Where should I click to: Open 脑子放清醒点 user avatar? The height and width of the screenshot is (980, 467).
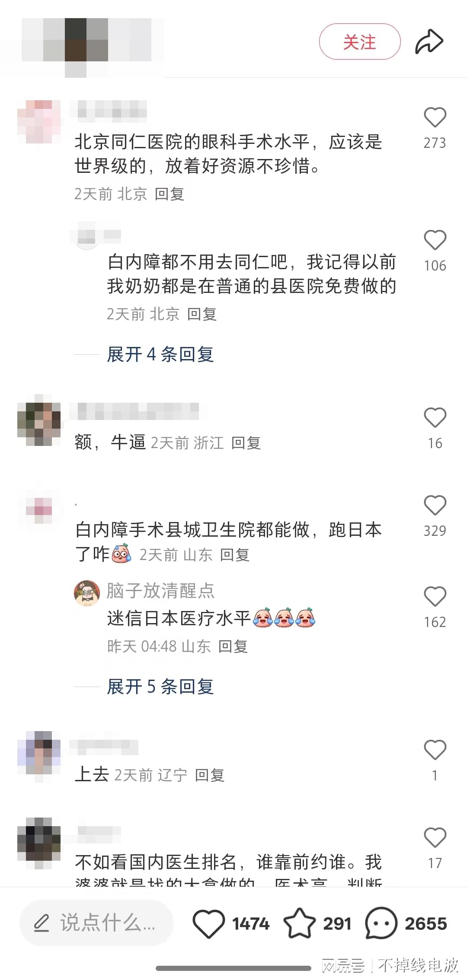pos(87,593)
